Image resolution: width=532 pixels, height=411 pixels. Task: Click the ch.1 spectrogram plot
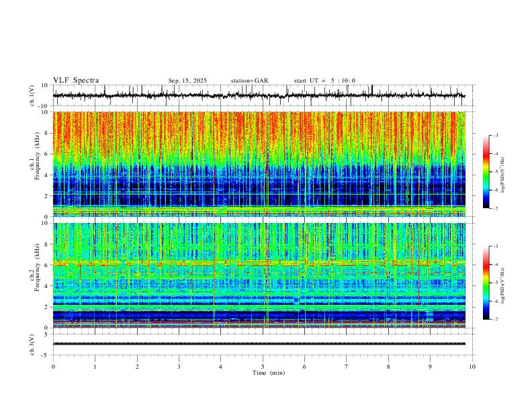tap(259, 164)
